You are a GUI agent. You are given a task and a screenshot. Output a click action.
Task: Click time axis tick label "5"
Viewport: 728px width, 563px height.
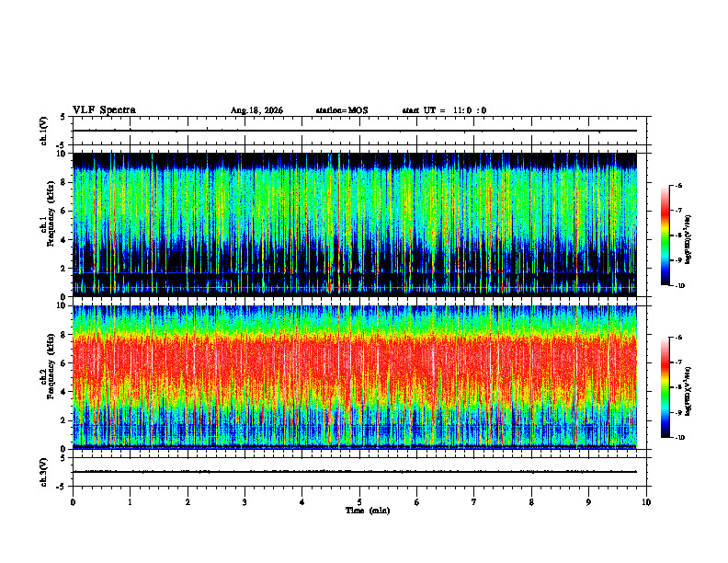[359, 502]
